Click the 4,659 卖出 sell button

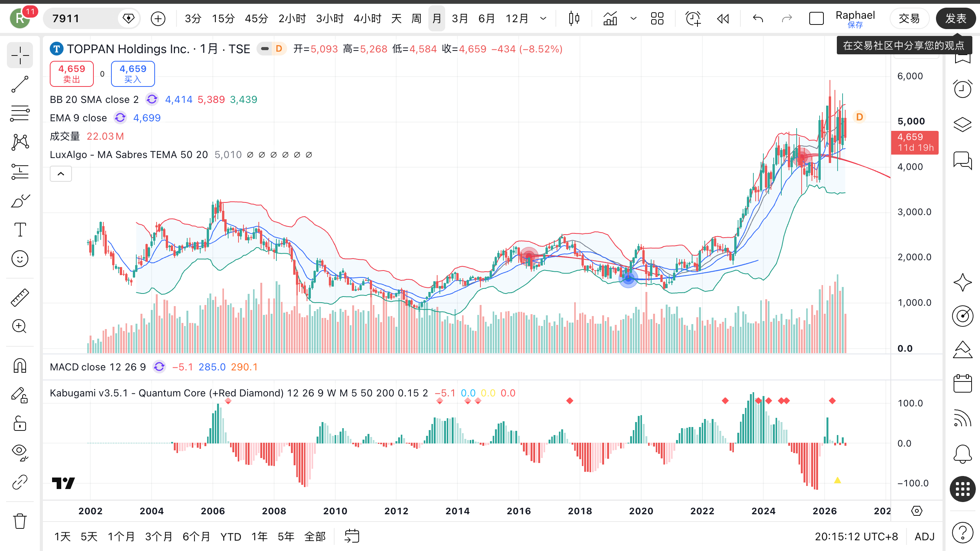pyautogui.click(x=72, y=74)
